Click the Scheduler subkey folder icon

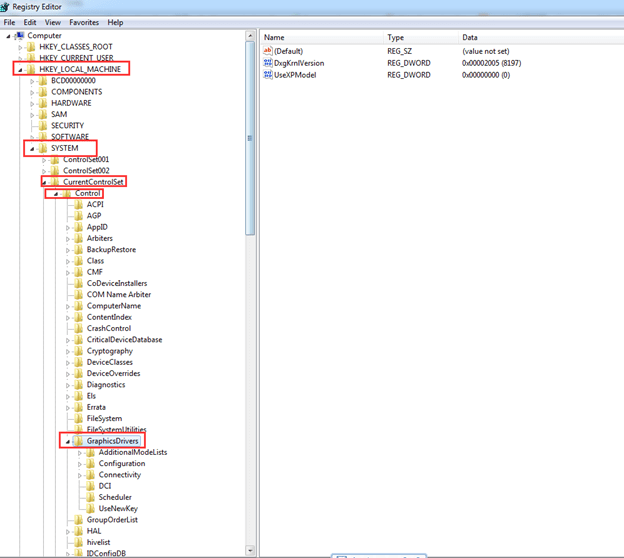(x=91, y=497)
